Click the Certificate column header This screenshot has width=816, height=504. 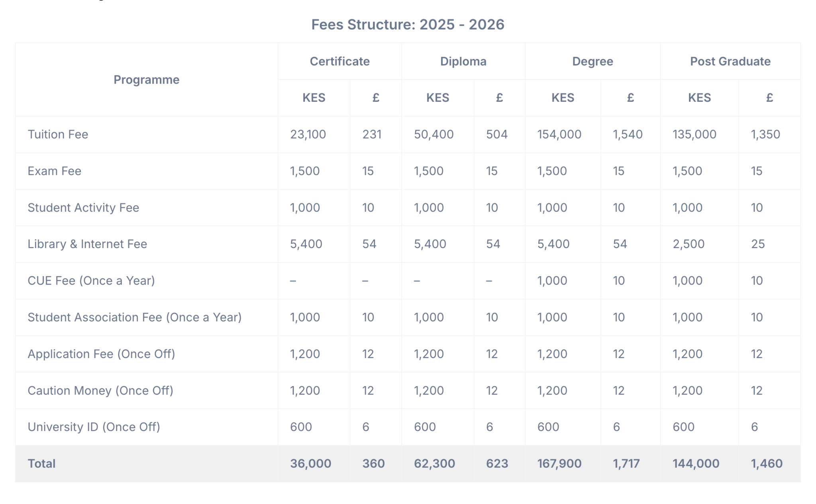[x=339, y=61]
